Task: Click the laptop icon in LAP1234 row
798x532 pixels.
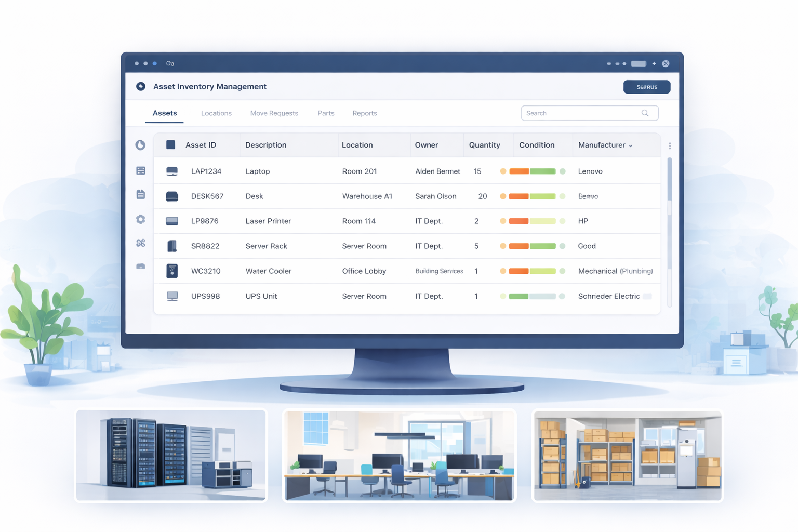Action: [x=172, y=171]
